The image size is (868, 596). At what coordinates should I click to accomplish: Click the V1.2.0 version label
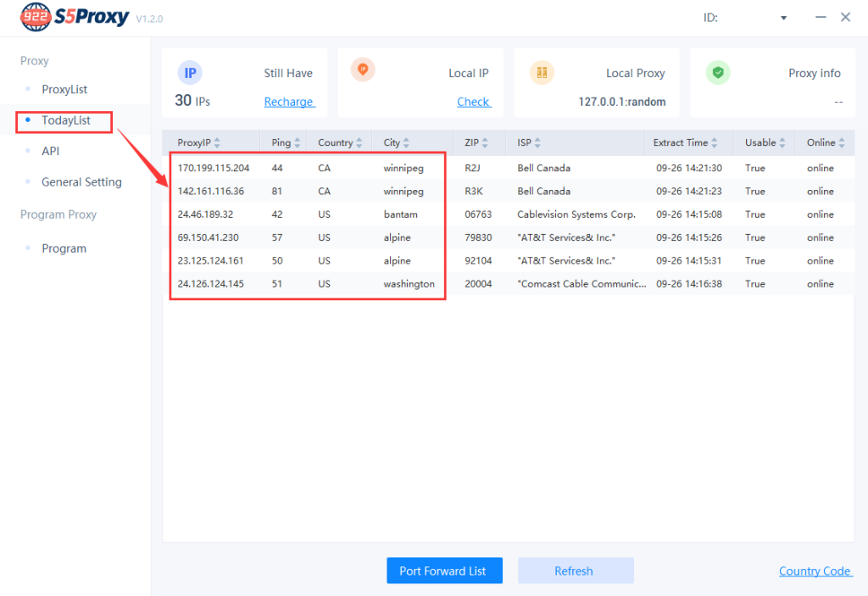149,19
